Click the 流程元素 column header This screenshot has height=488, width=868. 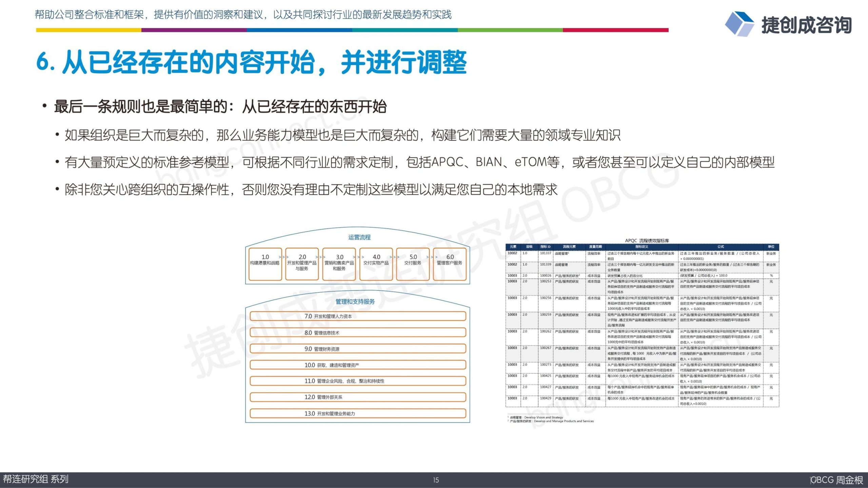coord(569,247)
